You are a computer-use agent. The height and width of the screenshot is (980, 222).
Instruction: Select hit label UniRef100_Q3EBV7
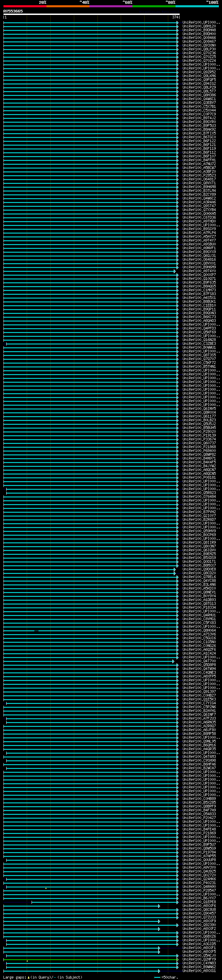[x=199, y=103]
